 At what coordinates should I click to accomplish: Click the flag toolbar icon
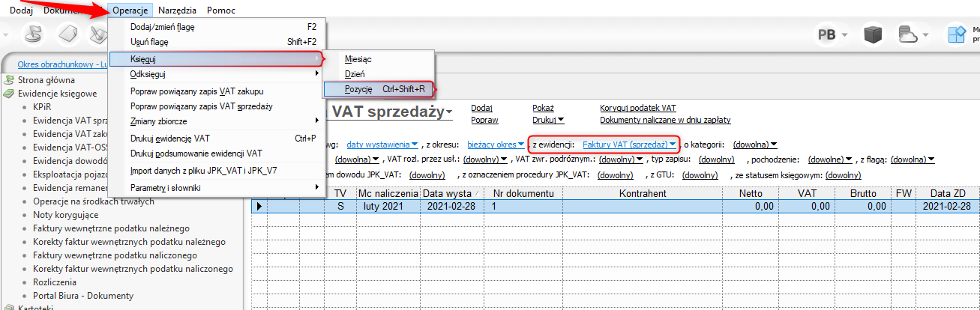tap(33, 34)
